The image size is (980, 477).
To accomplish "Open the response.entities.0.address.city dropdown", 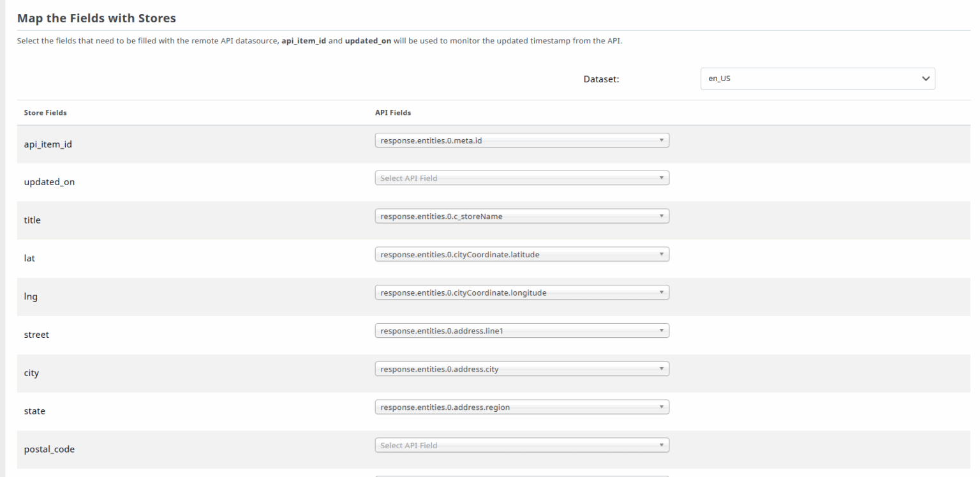I will (x=521, y=369).
